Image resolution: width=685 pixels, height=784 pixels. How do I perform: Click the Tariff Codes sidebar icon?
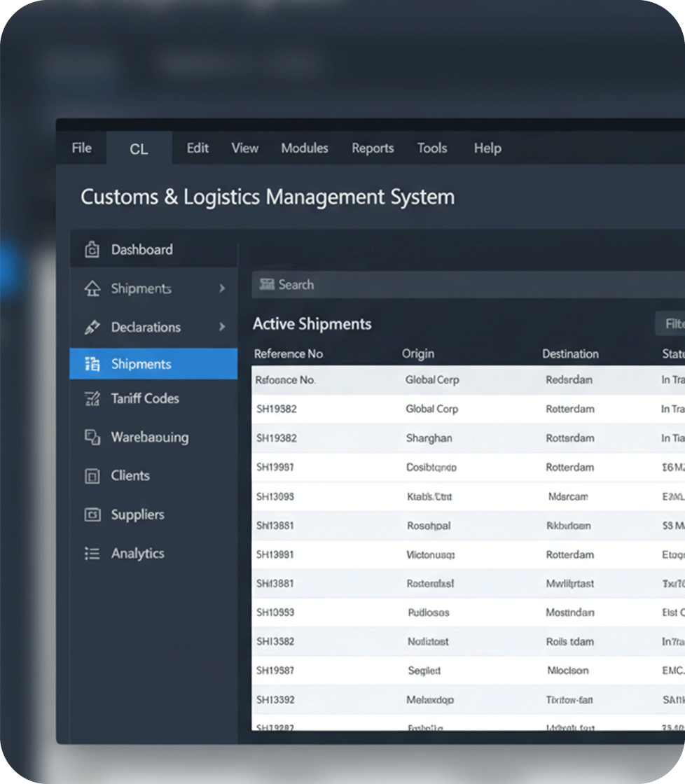[x=92, y=399]
